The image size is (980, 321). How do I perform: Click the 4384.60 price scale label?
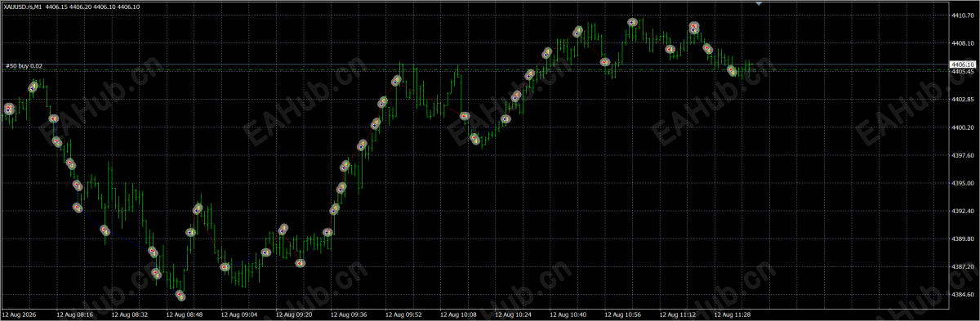click(x=962, y=294)
